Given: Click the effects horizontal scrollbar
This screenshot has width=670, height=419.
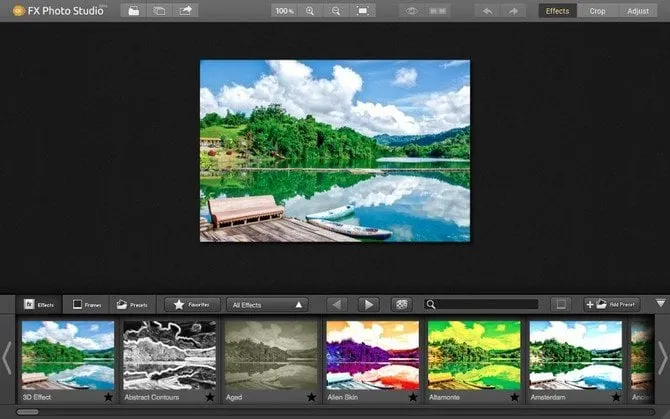Looking at the screenshot, I should (28, 412).
